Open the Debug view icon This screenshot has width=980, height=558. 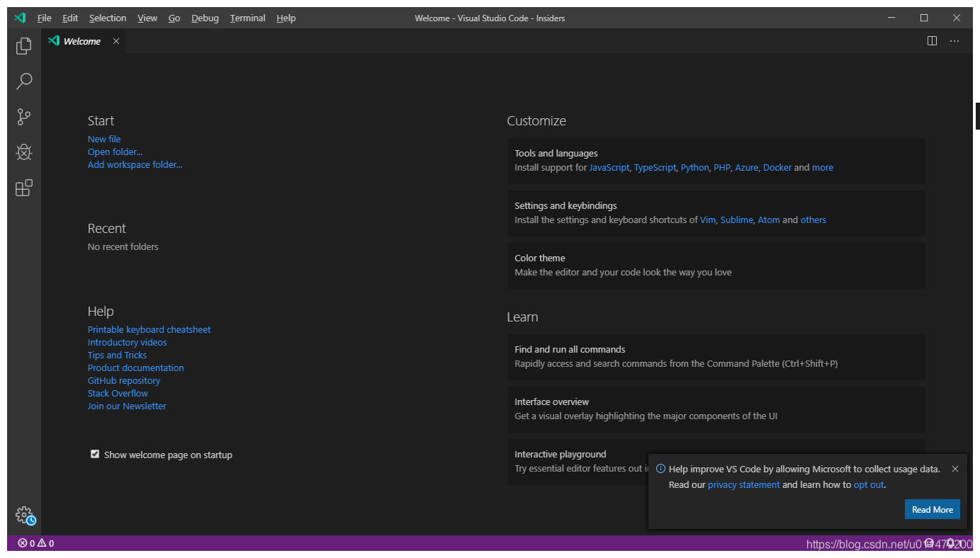(x=24, y=152)
